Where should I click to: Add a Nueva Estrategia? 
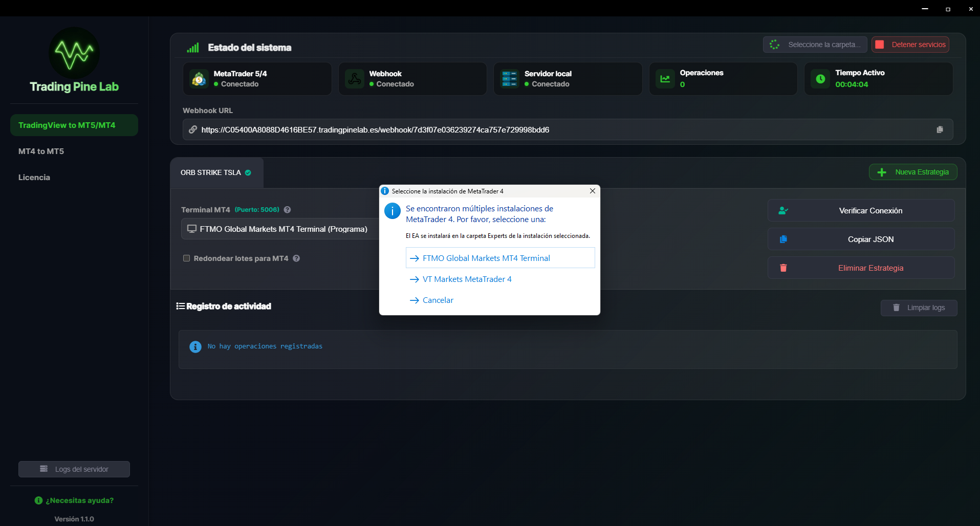(x=913, y=172)
